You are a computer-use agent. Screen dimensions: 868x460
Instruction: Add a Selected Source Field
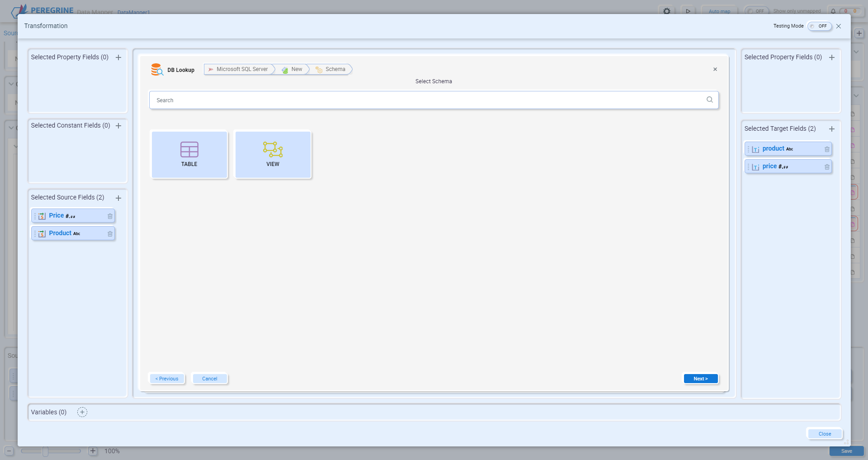(118, 198)
